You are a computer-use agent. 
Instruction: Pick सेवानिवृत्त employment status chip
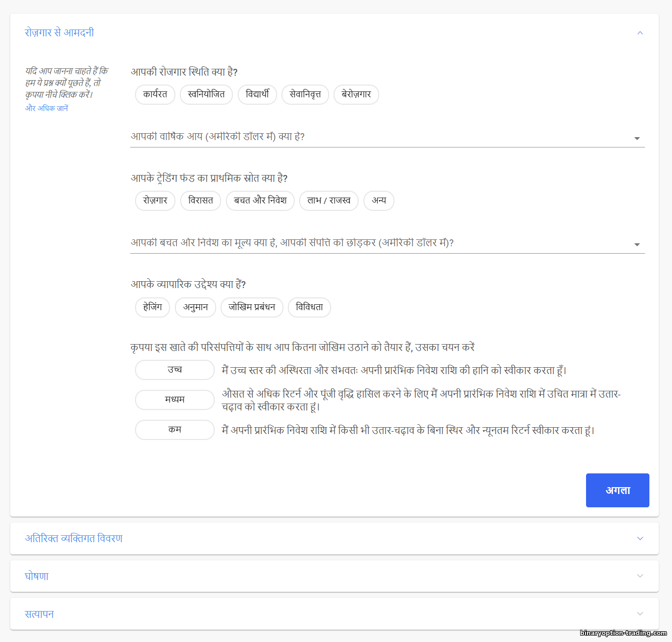[305, 94]
